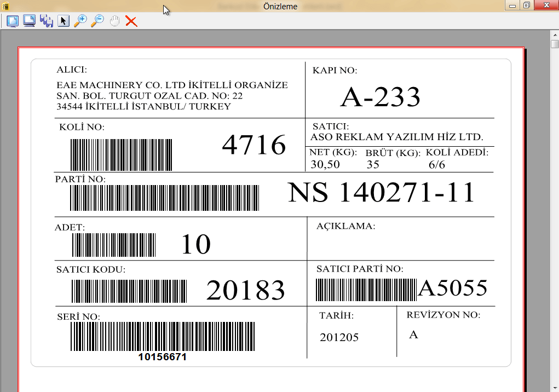
Task: Click '34544 İKİTELLİ İSTANBUL/ TURKEY' line
Action: click(x=143, y=107)
